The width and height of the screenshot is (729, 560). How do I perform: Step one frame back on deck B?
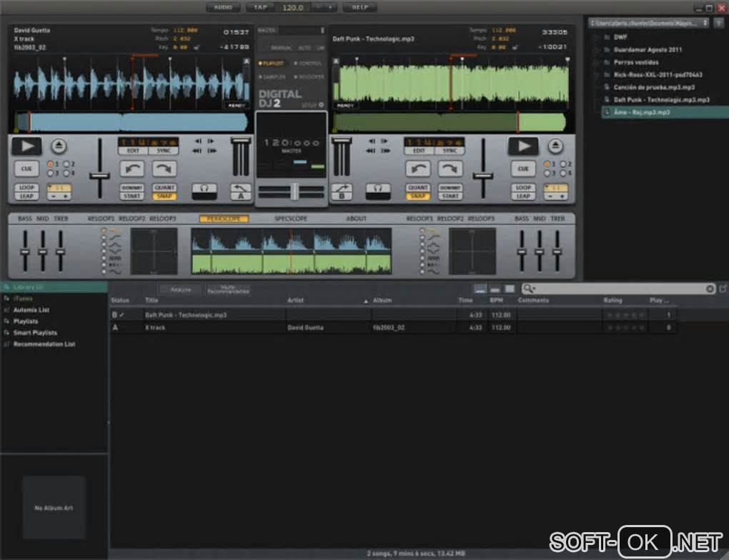click(372, 141)
